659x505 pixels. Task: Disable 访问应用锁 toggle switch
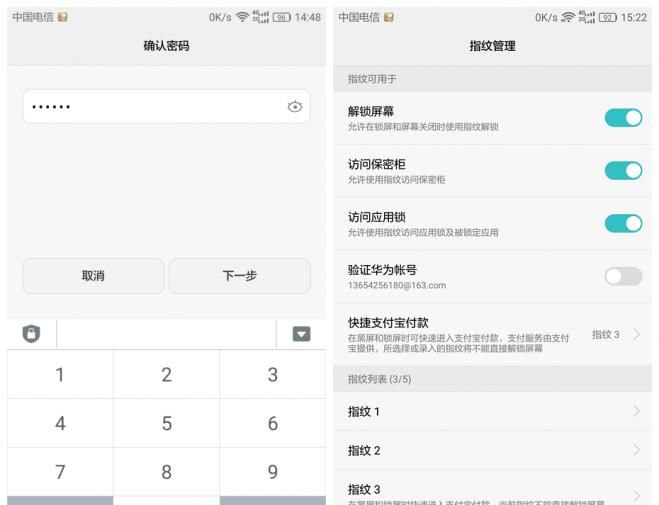point(623,223)
